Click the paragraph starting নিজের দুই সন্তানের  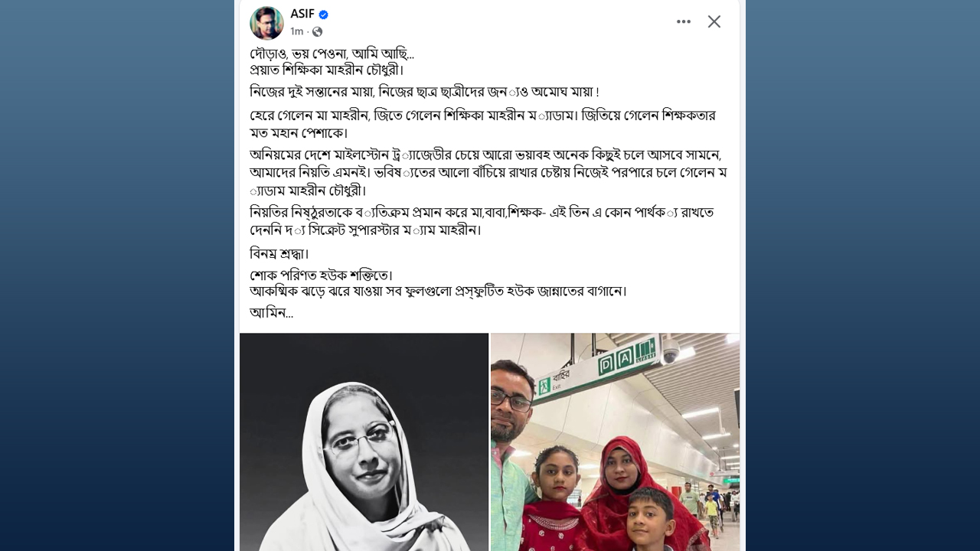point(424,92)
